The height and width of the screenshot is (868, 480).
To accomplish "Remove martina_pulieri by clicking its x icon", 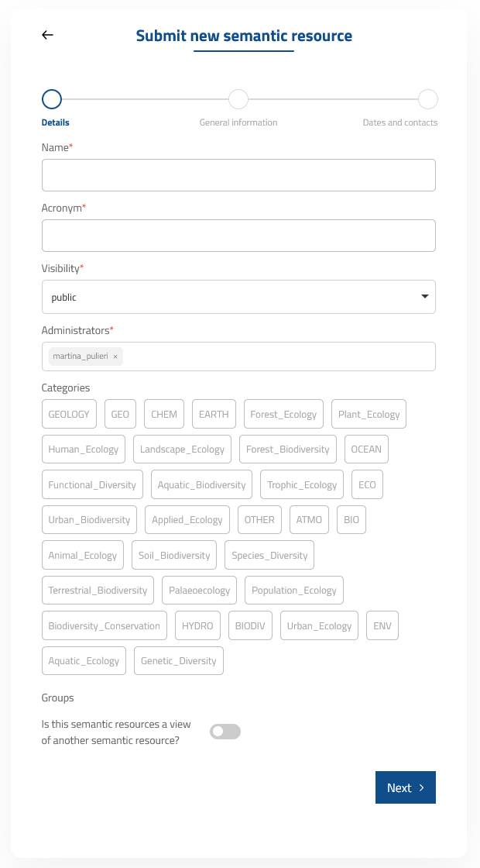I will [115, 356].
